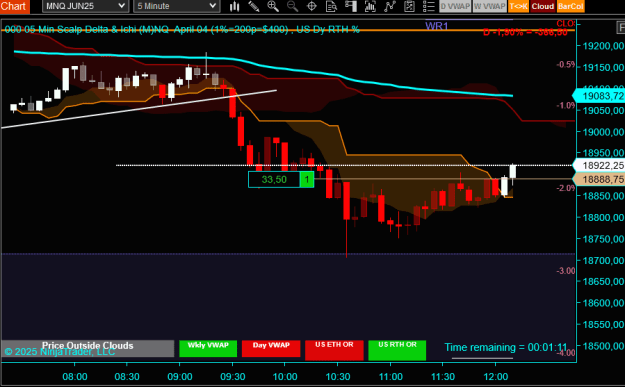This screenshot has width=625, height=387.
Task: Click the -0.5% percentage level label
Action: pos(566,64)
